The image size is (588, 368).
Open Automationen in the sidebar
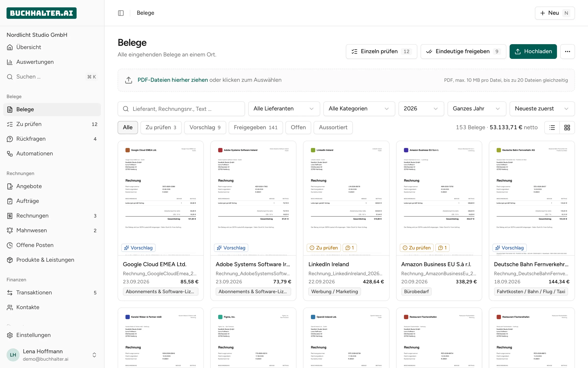pos(52,154)
